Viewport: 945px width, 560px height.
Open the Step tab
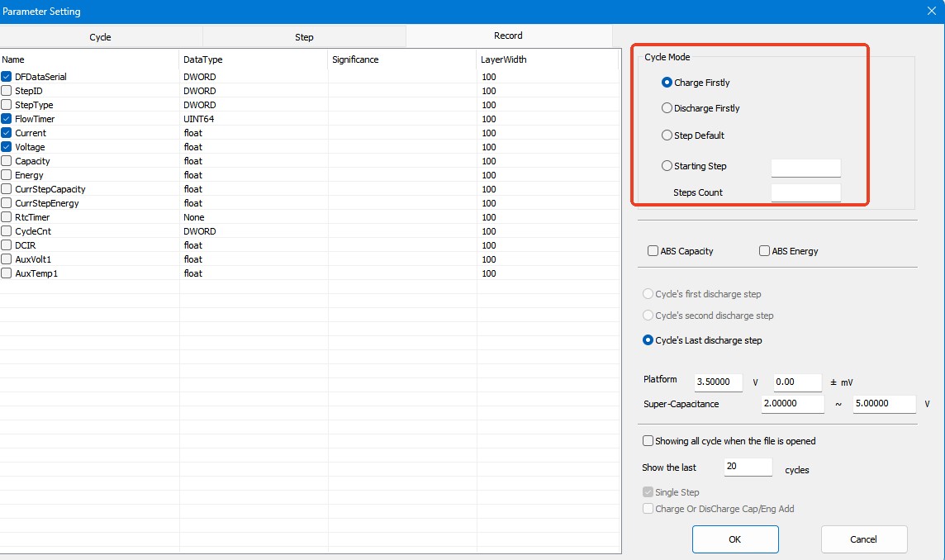pyautogui.click(x=304, y=37)
